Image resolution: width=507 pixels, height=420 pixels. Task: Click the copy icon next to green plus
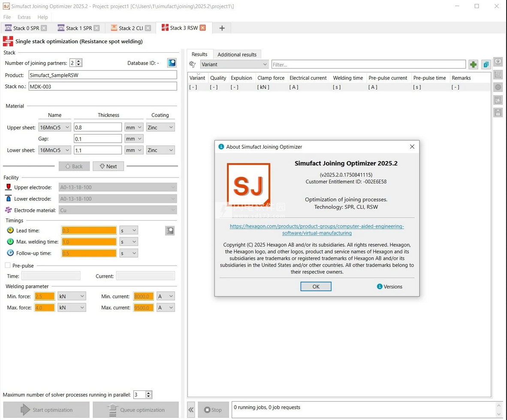(x=486, y=65)
